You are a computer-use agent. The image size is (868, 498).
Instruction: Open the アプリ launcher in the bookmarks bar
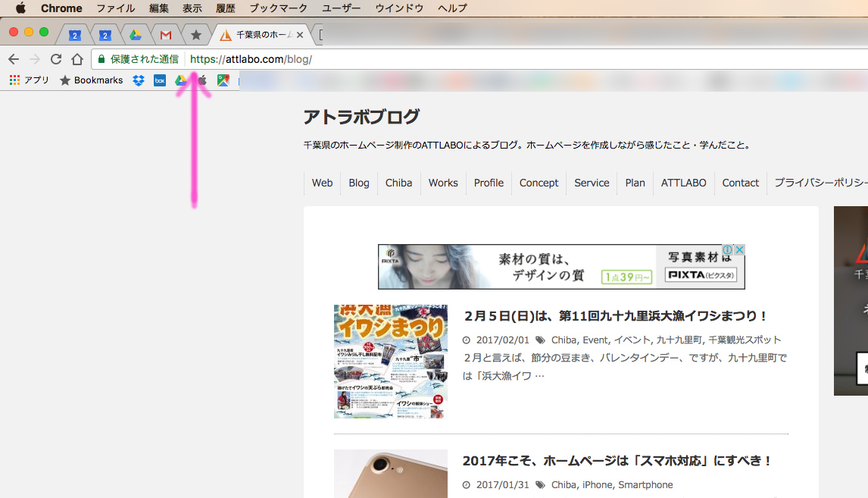30,80
